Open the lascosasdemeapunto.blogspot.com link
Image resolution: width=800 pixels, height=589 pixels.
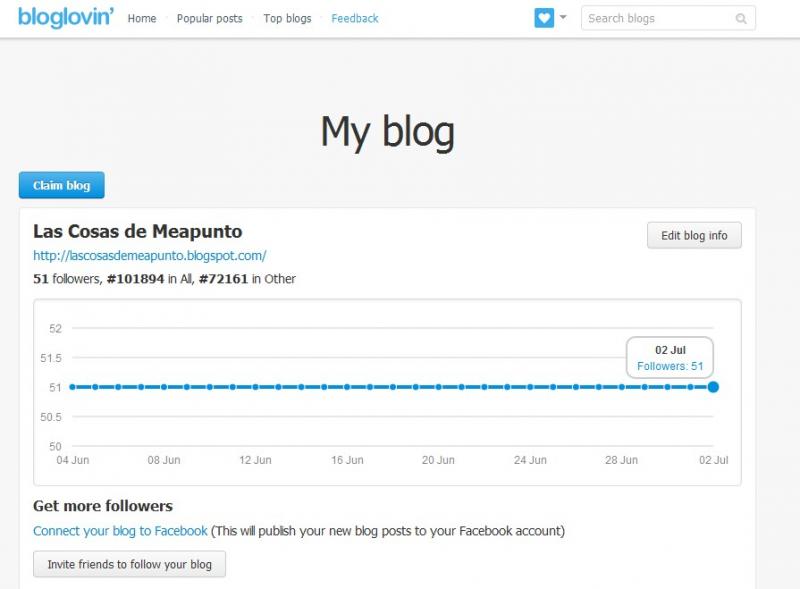pyautogui.click(x=149, y=255)
